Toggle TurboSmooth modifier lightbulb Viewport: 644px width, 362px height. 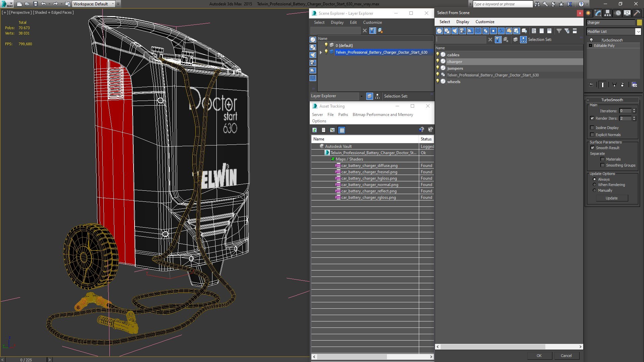pyautogui.click(x=591, y=40)
